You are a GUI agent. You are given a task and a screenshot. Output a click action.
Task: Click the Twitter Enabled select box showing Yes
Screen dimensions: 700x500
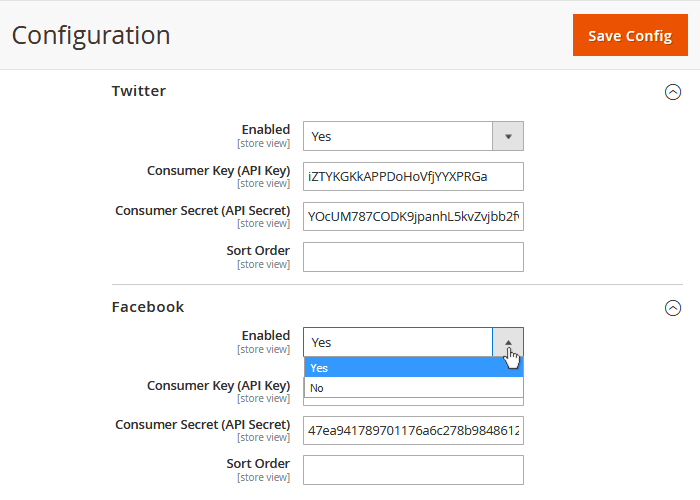click(398, 136)
